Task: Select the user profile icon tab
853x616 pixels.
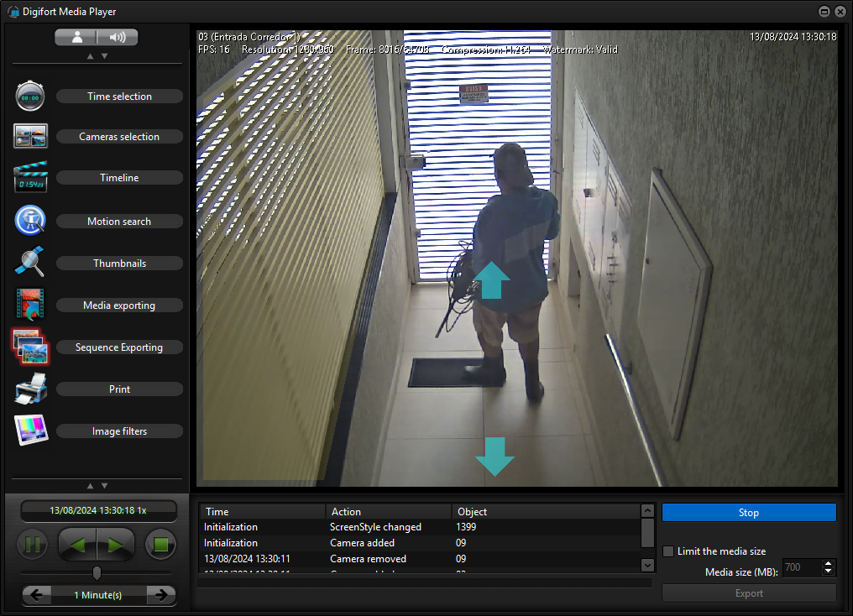Action: 76,37
